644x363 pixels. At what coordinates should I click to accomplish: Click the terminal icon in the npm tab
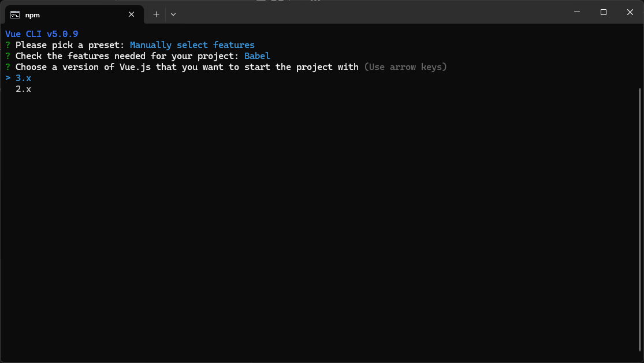point(15,14)
